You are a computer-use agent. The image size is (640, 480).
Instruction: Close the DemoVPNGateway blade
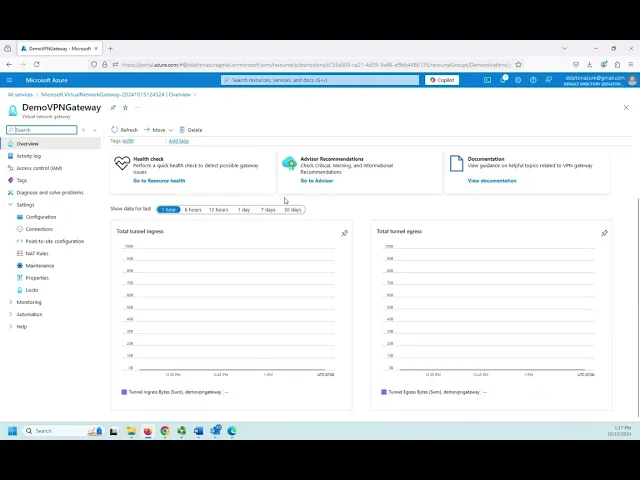click(626, 107)
